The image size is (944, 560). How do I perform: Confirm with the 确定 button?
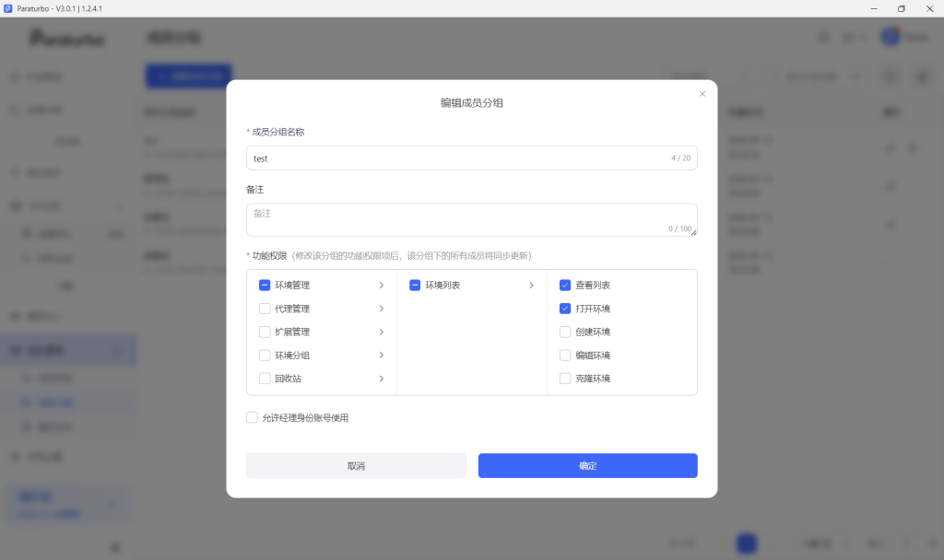[x=587, y=465]
